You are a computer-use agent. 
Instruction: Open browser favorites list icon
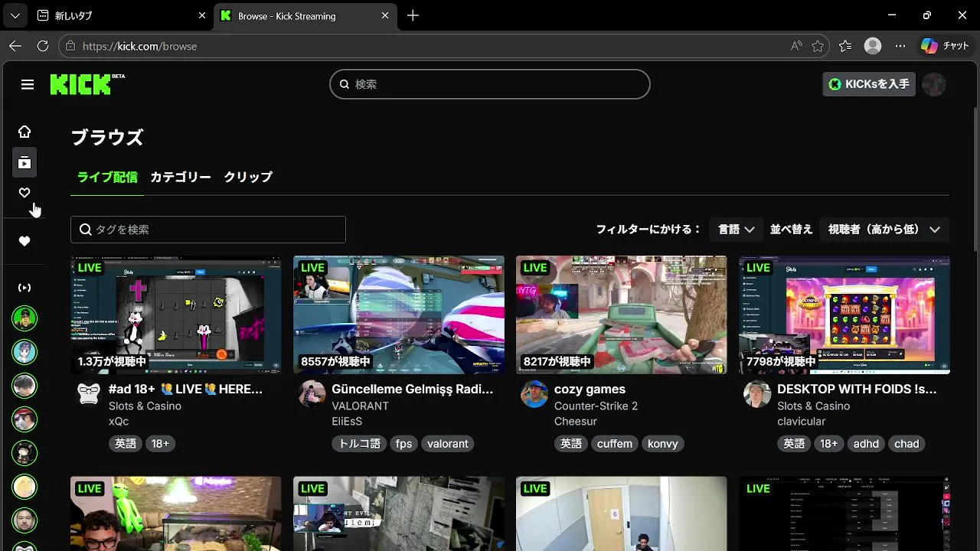845,46
